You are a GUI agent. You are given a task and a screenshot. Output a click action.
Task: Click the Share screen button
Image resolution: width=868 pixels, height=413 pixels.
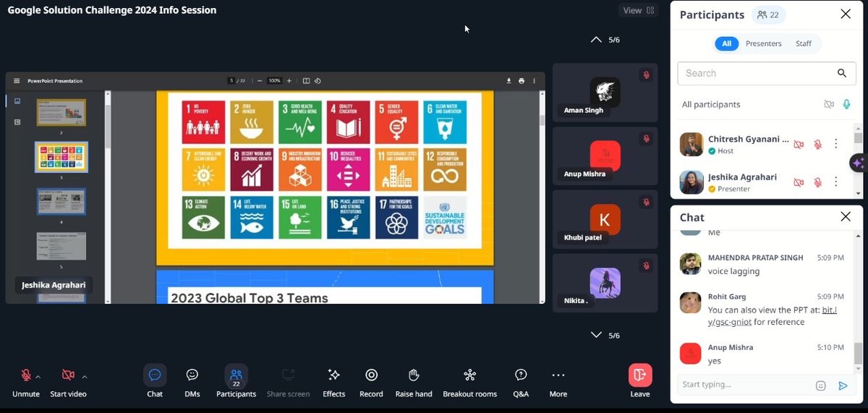coord(288,381)
